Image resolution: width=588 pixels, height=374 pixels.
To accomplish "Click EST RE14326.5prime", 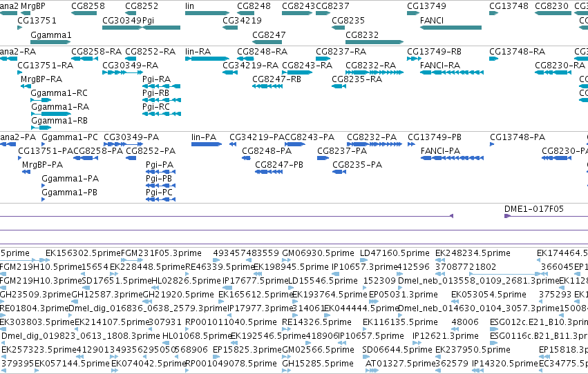I will 316,323.
